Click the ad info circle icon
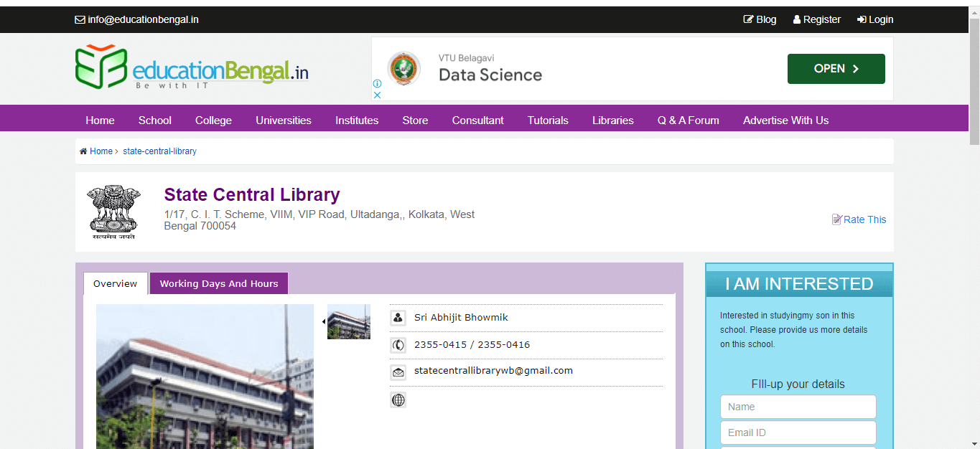 point(376,83)
